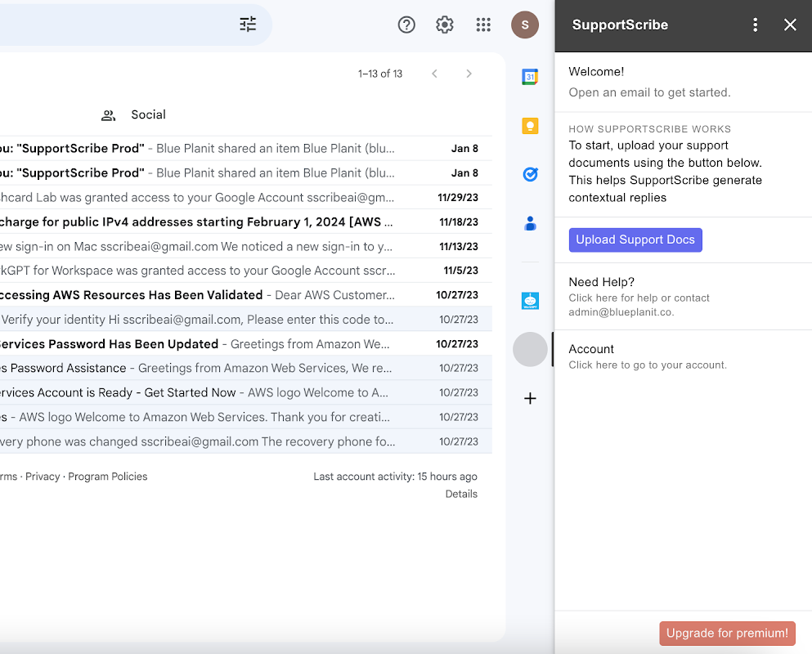Screen dimensions: 812x654
Task: Open search filter options sliders icon
Action: tap(248, 25)
